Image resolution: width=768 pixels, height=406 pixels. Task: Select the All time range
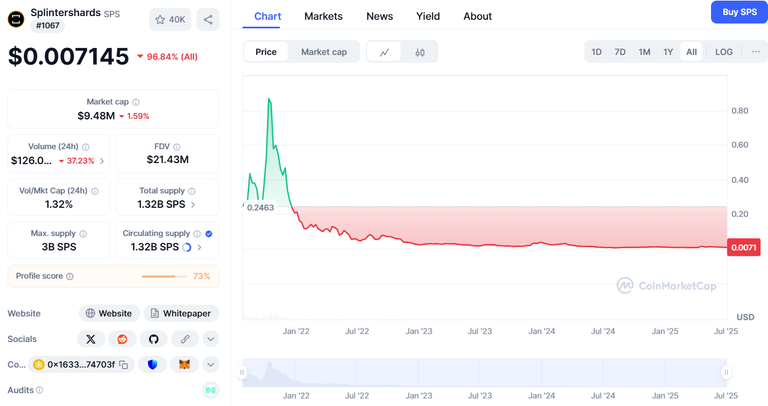coord(692,52)
